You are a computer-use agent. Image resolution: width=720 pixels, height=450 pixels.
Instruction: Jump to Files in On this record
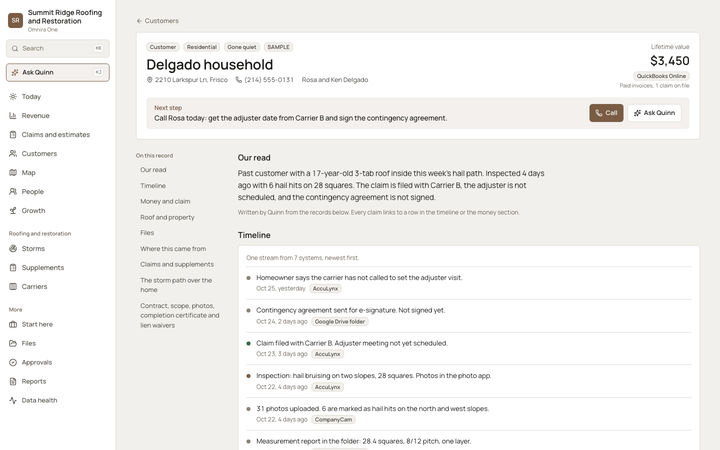pos(147,233)
